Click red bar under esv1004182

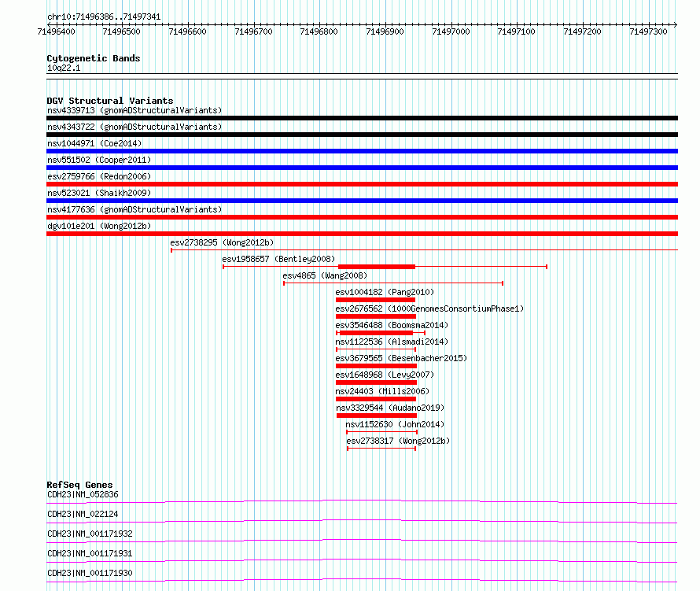375,300
